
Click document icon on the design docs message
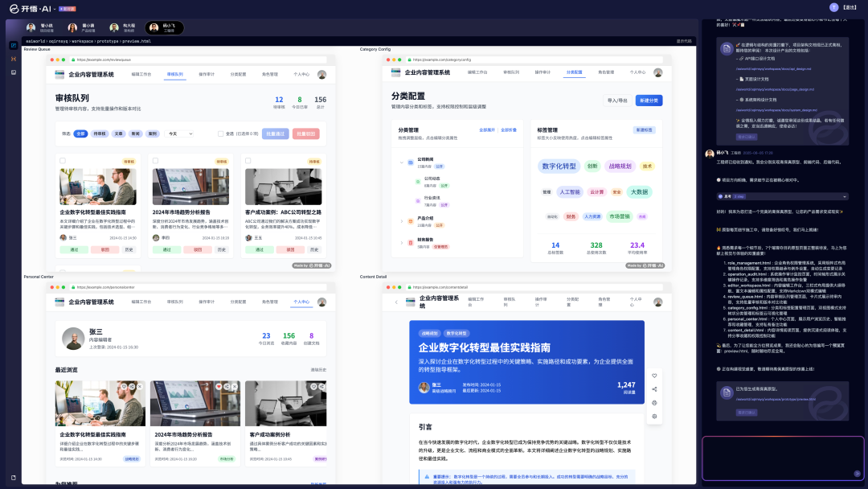(x=727, y=49)
